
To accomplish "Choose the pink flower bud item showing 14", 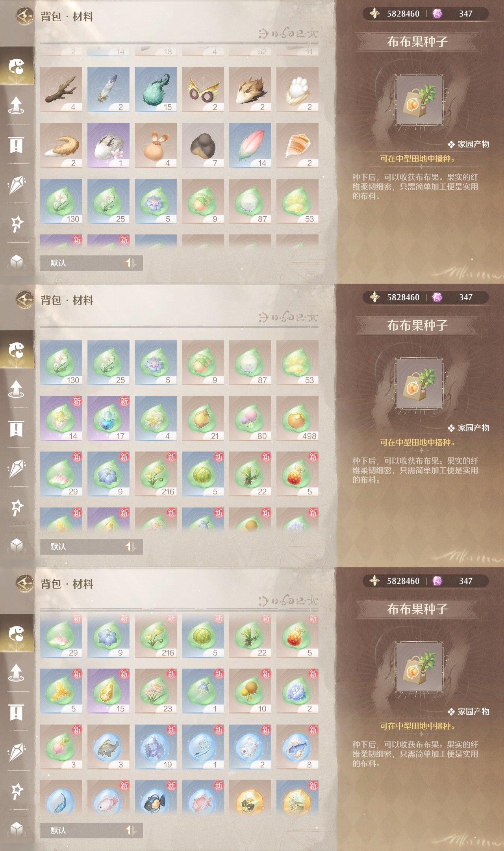I will 250,145.
